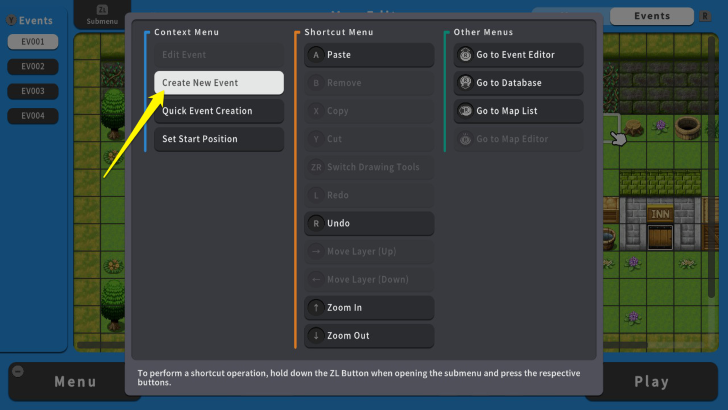Choose Quick Event Creation option
This screenshot has width=728, height=410.
pyautogui.click(x=219, y=111)
